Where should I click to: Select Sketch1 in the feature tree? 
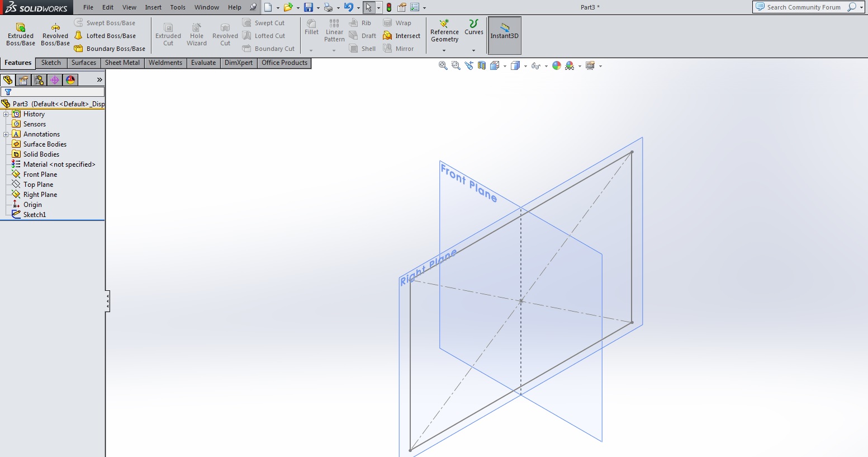coord(35,215)
